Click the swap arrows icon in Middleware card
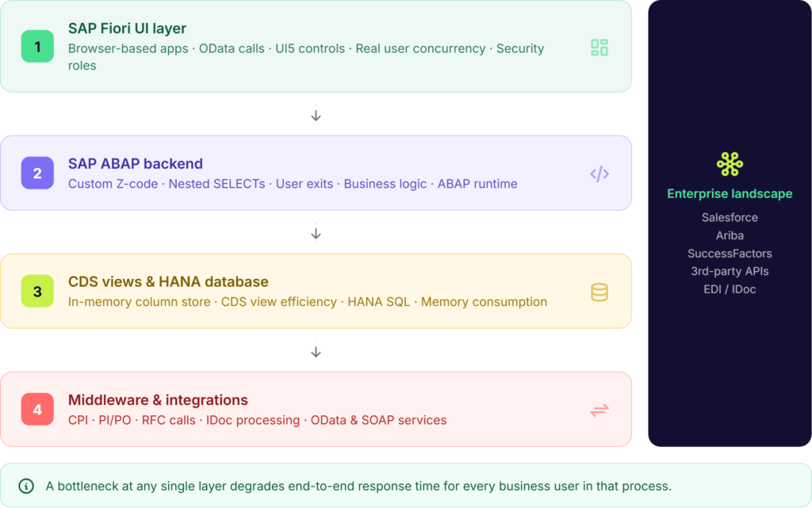 pos(599,411)
